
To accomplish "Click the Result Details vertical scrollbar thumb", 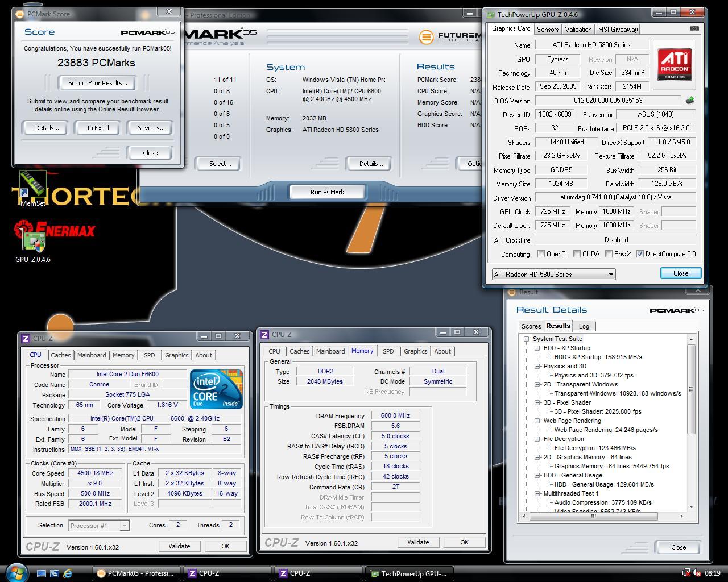I will click(692, 389).
